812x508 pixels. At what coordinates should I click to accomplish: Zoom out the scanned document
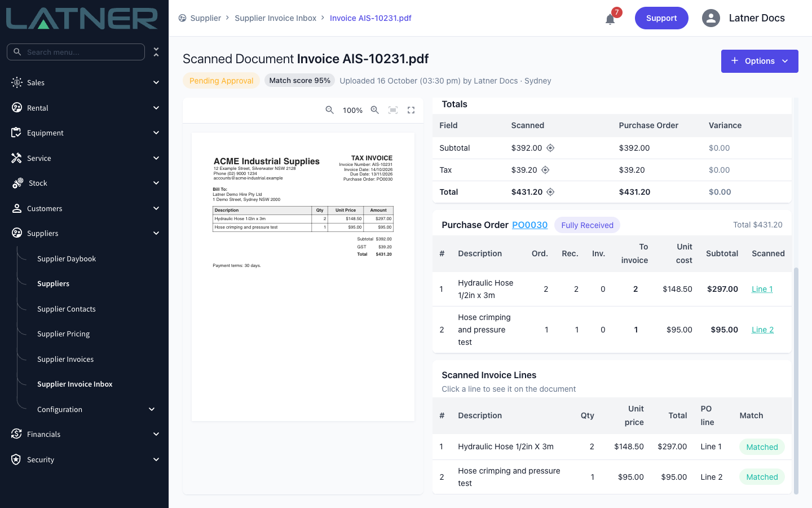(x=330, y=110)
